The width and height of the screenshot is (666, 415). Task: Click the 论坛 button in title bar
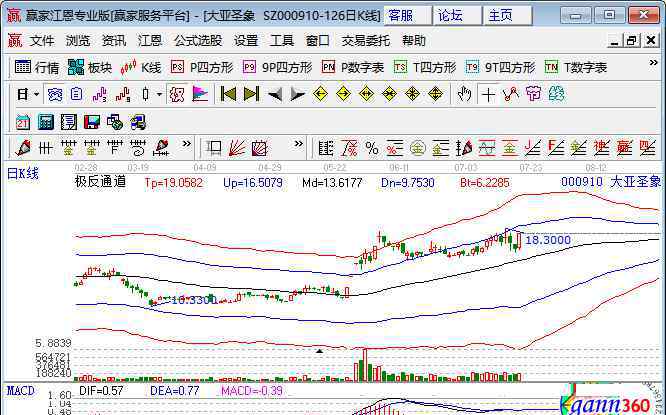(x=457, y=16)
